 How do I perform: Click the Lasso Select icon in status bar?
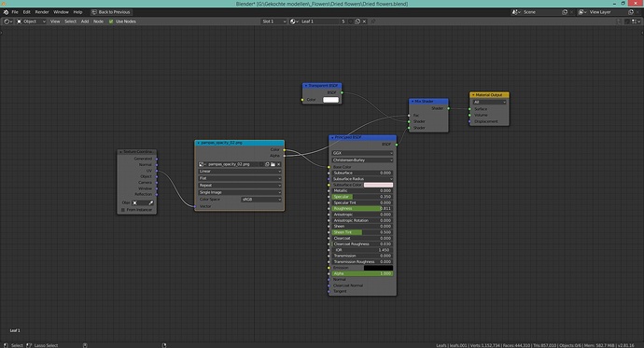coord(29,345)
